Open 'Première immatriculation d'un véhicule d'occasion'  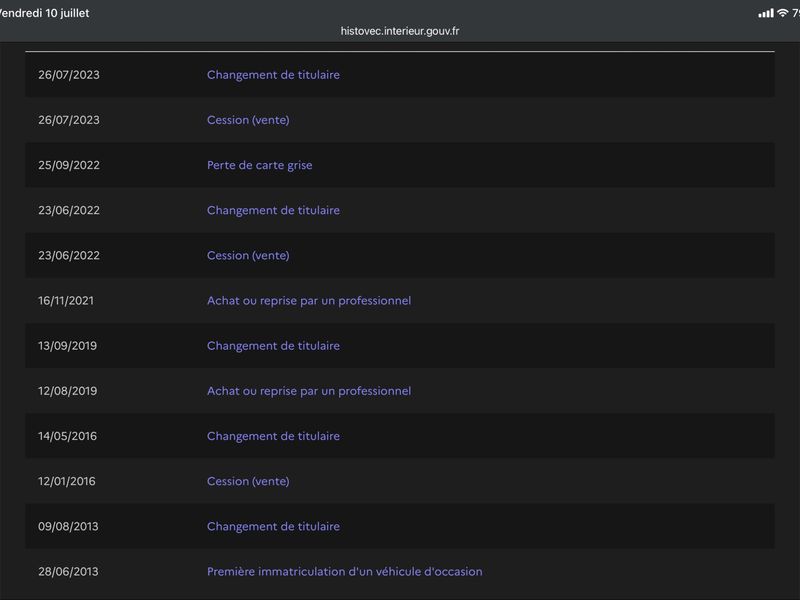tap(344, 571)
